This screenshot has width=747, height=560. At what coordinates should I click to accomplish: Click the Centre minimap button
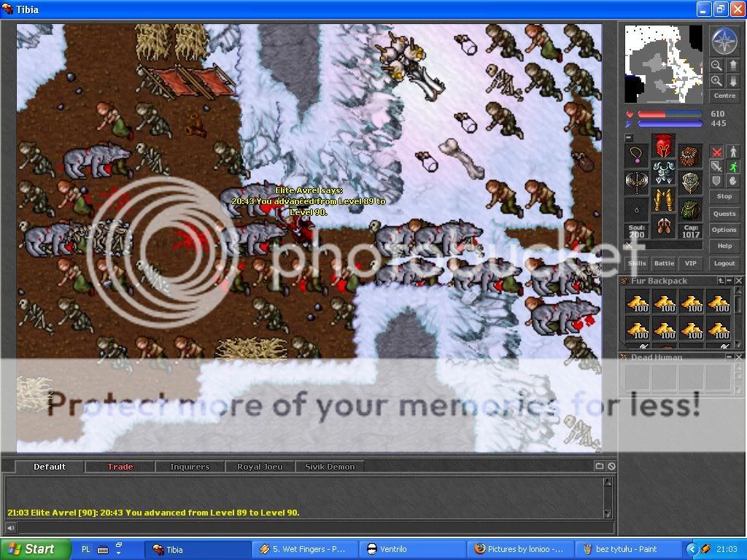(x=724, y=96)
